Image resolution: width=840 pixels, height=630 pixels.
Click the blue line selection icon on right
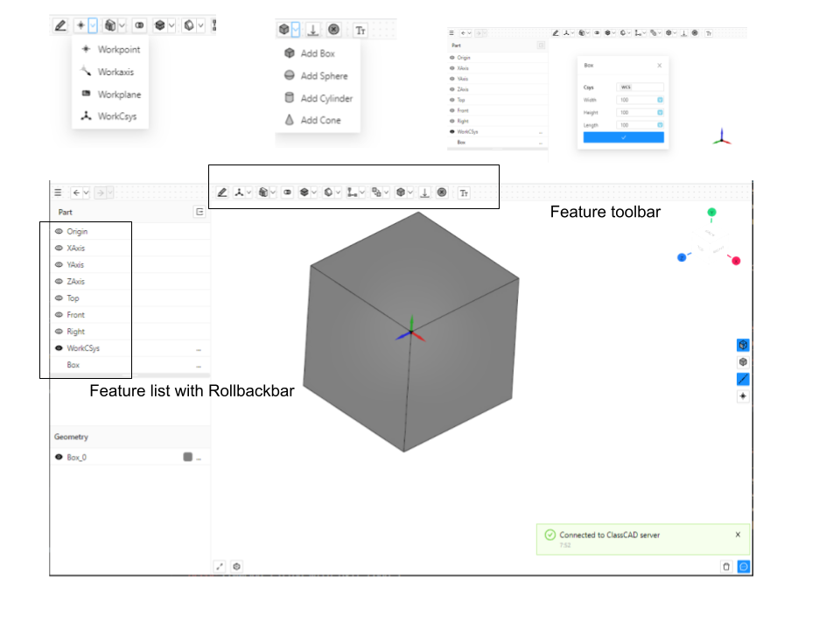click(x=743, y=379)
